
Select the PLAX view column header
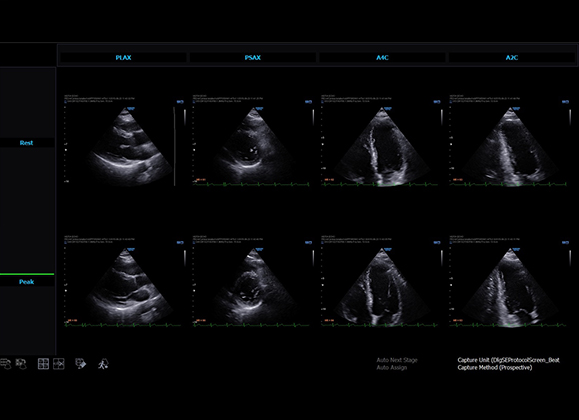(x=123, y=58)
